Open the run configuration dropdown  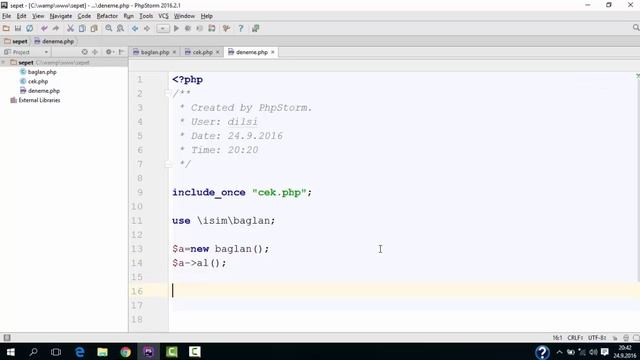click(x=163, y=28)
